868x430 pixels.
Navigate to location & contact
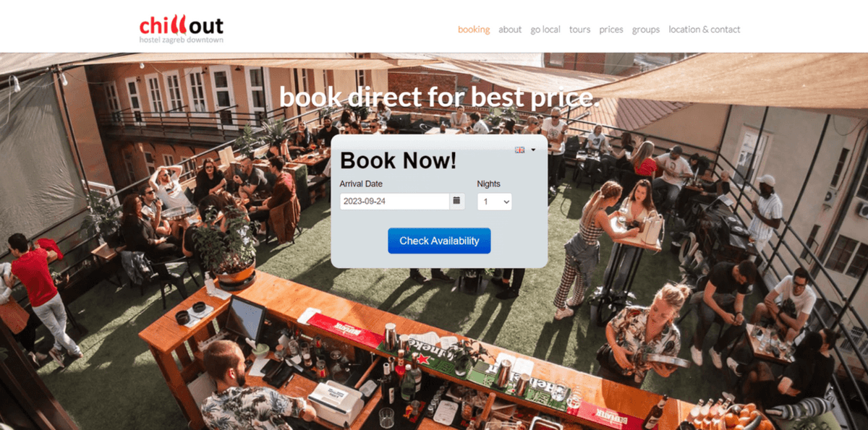coord(705,30)
